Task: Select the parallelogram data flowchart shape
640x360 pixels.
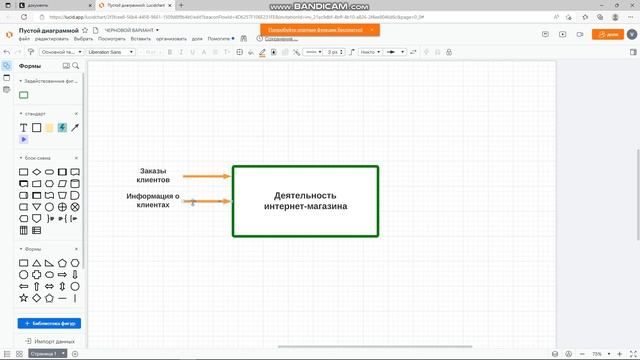Action: 62,184
